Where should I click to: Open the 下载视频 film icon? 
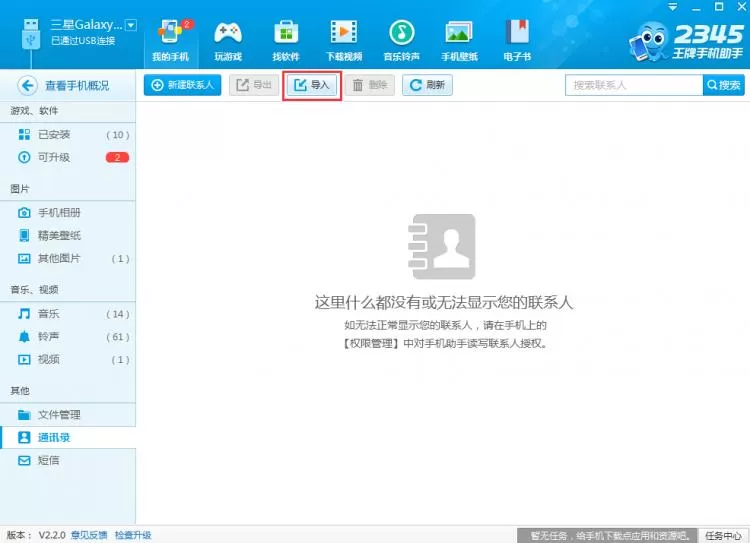click(x=344, y=33)
